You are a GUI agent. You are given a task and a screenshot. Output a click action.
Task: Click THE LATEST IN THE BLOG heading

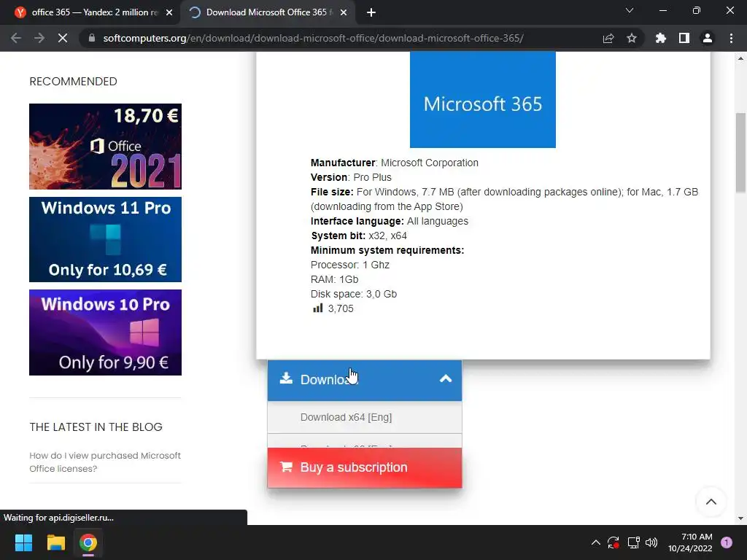point(96,427)
